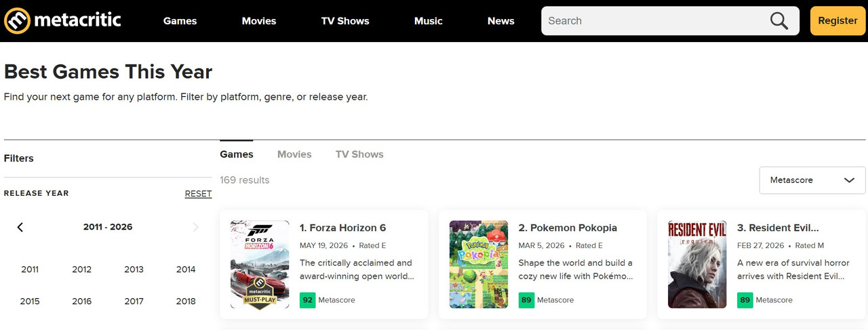The image size is (868, 330).
Task: Open the Movies navigation menu
Action: tap(259, 21)
